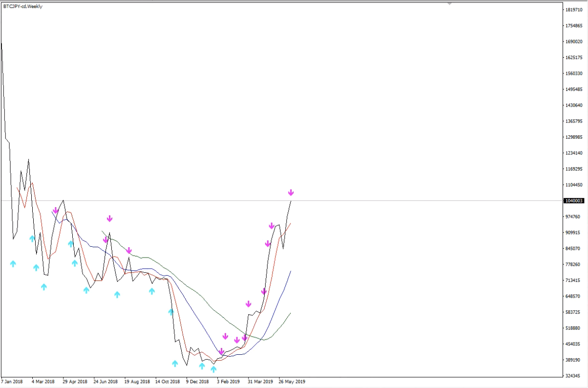Screen dimensions: 588x388
Task: Click the gray chart shift triangle marker
Action: pos(449,3)
